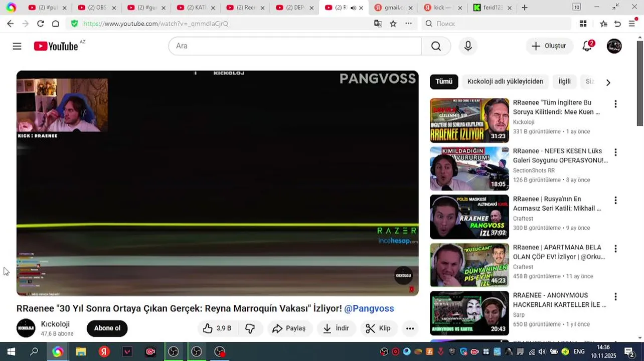Image resolution: width=644 pixels, height=361 pixels.
Task: Open options for Mikhail seri katil video
Action: click(615, 201)
